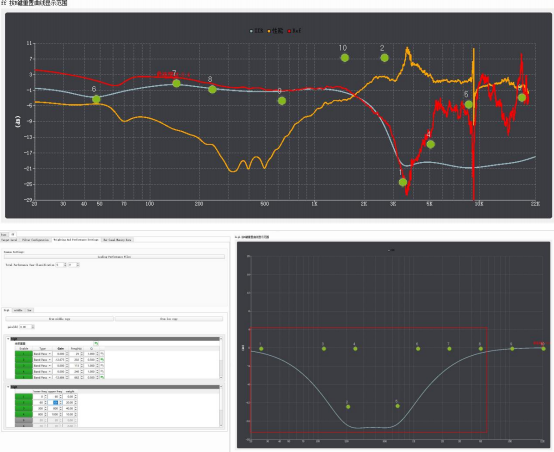Screen dimensions: 554x452
Task: Select node 2 in the lower EQ chart
Action: click(348, 407)
